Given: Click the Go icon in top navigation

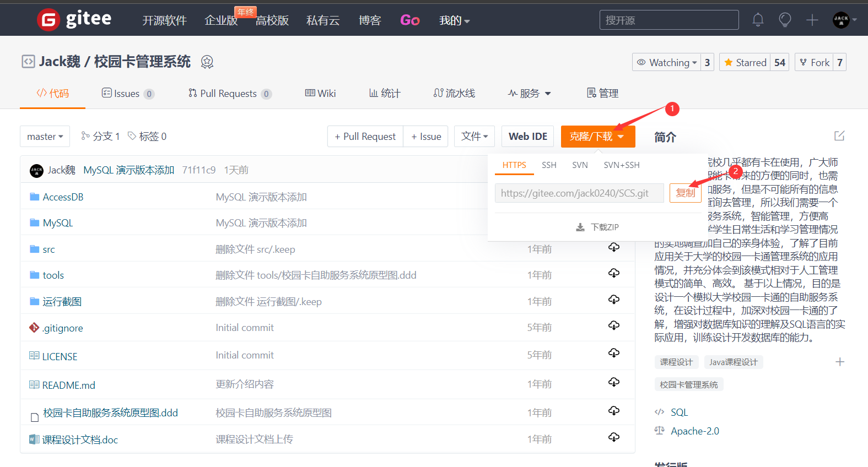Looking at the screenshot, I should (410, 20).
